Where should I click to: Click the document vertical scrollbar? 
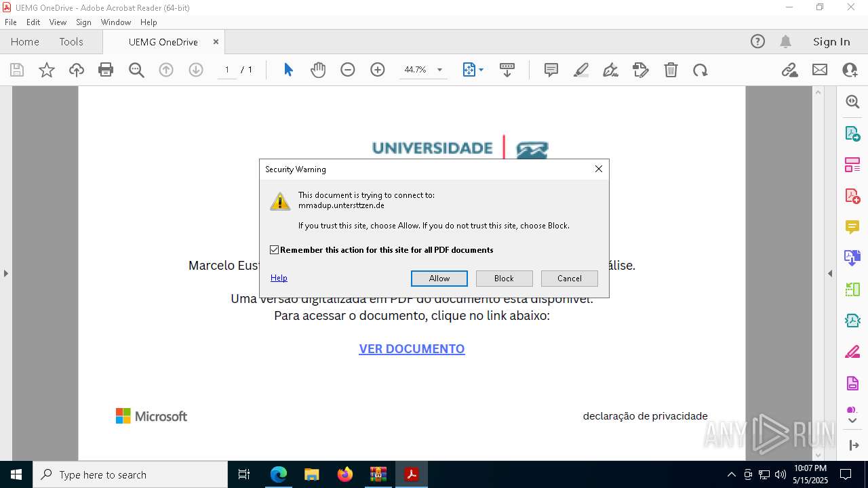click(818, 273)
